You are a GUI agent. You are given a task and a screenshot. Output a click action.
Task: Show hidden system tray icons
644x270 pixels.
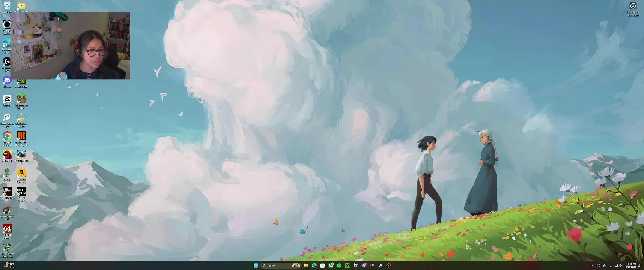point(592,265)
